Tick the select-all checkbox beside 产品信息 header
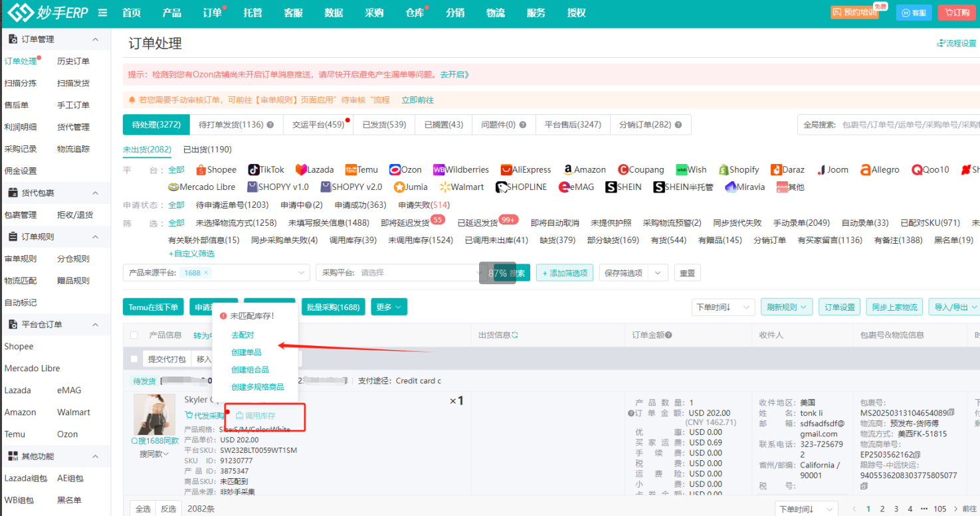The image size is (980, 516). pos(134,335)
